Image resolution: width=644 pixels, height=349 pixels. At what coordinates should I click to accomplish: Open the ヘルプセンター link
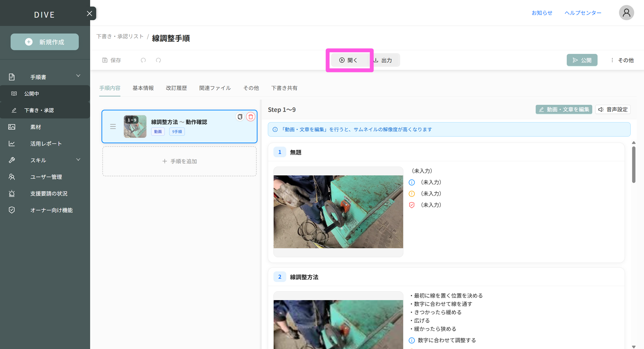(583, 13)
